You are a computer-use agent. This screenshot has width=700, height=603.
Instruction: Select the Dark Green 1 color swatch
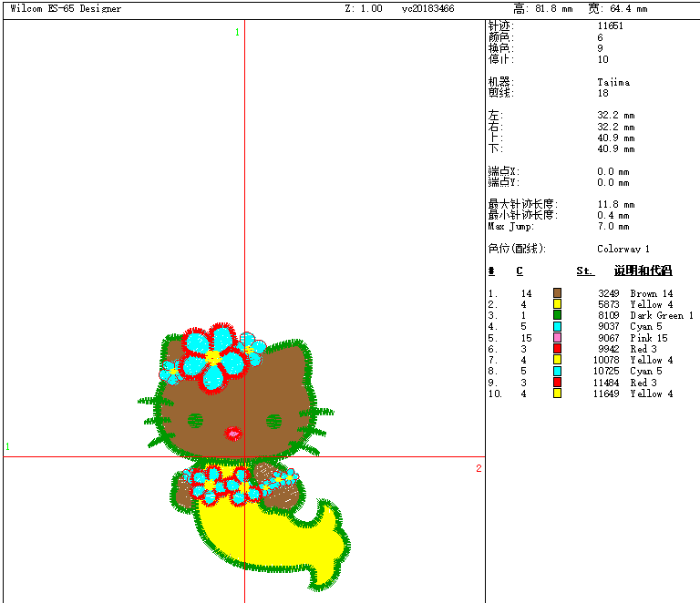tap(557, 315)
